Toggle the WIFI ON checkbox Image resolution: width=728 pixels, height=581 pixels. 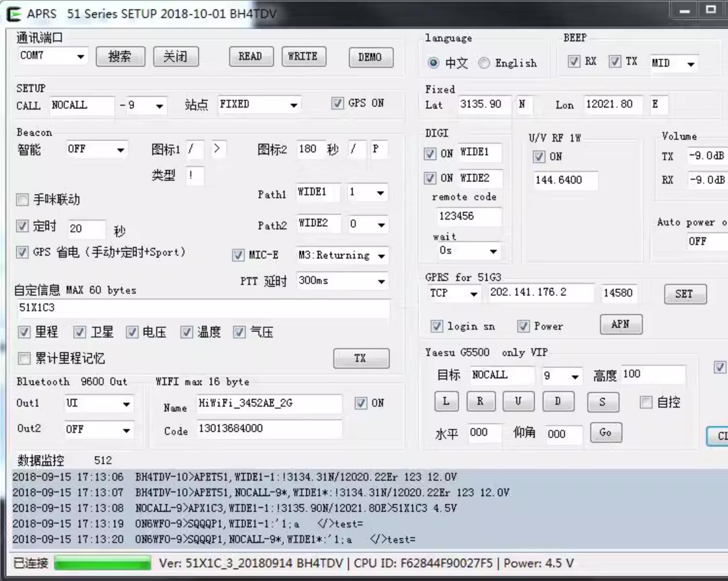(x=361, y=403)
